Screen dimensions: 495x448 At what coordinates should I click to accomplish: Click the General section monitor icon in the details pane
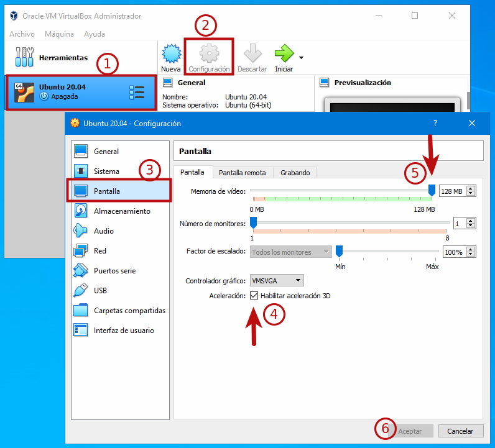click(x=168, y=83)
